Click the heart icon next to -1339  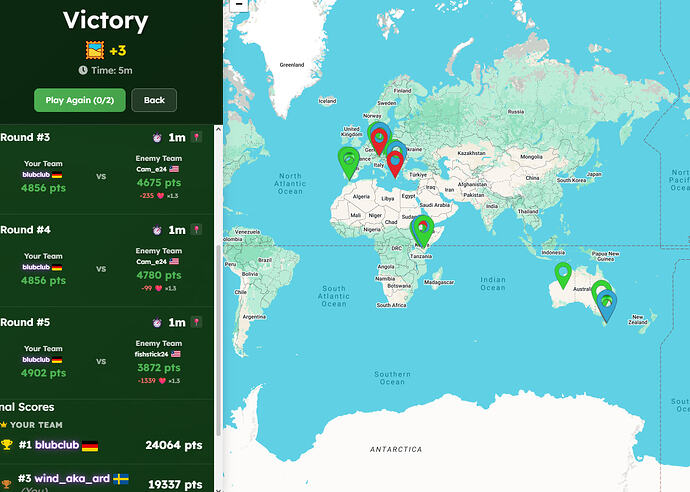(162, 381)
